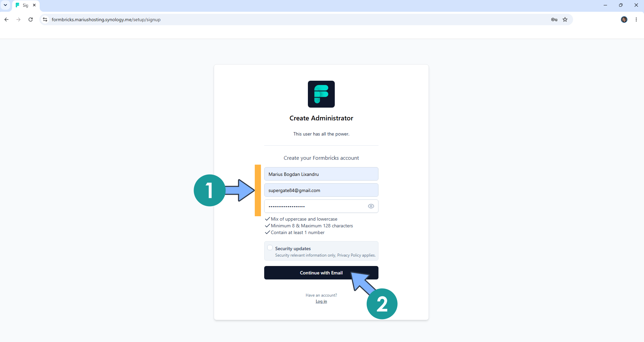The image size is (644, 342).
Task: Enable the Security updates checkbox
Action: pos(270,248)
